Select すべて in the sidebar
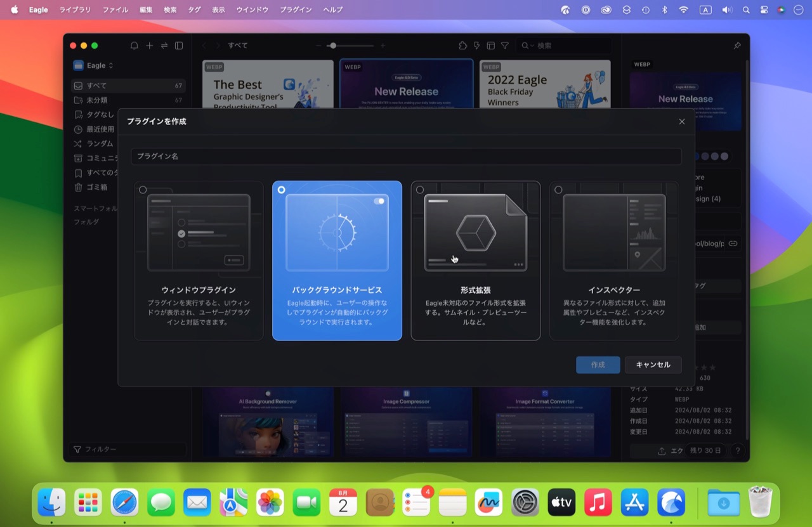Image resolution: width=812 pixels, height=527 pixels. click(x=128, y=86)
